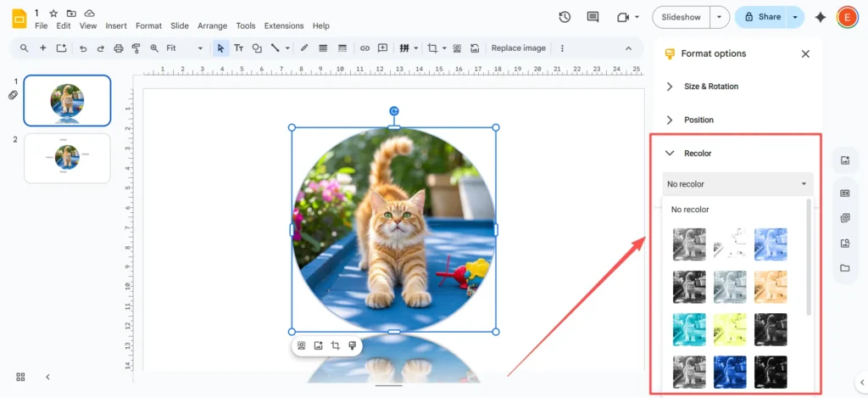Click the Slideshow button
Viewport: 868px width, 398px height.
682,17
